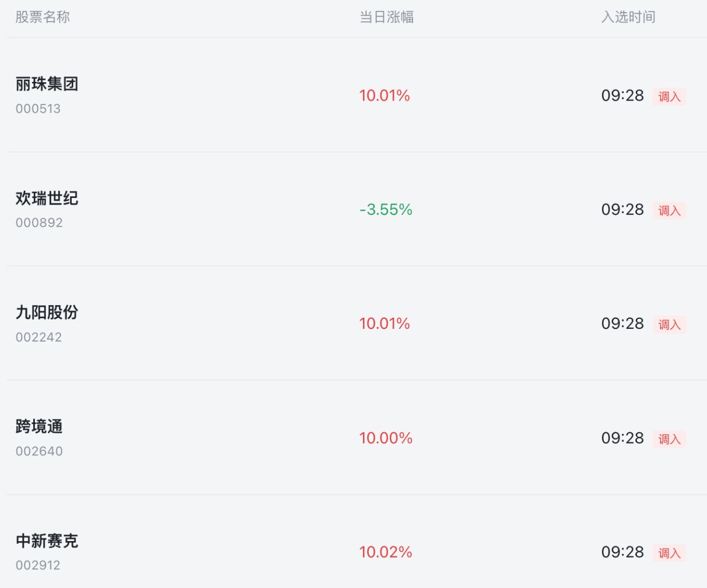Image resolution: width=707 pixels, height=588 pixels.
Task: Open the 欢瑞世纪 stock entry
Action: pos(353,209)
